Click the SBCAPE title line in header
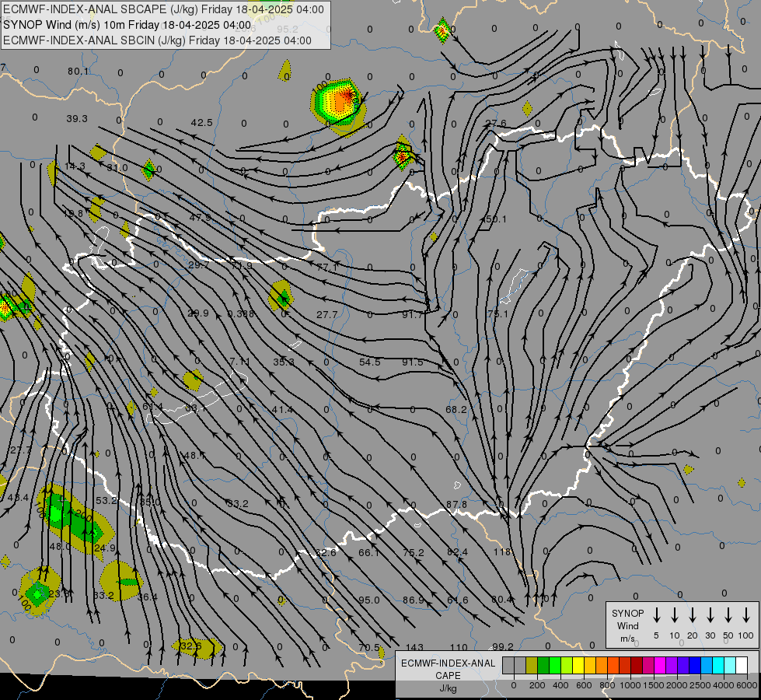This screenshot has height=700, width=761. click(163, 9)
